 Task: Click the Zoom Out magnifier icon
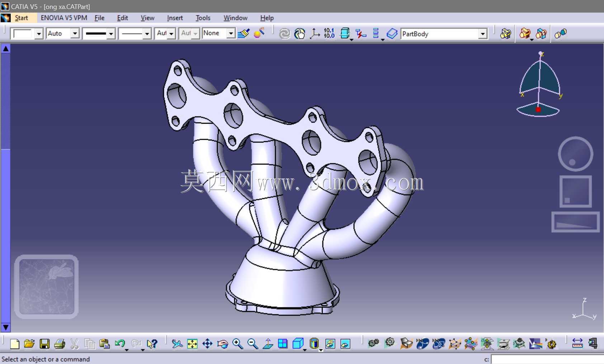[x=253, y=344]
